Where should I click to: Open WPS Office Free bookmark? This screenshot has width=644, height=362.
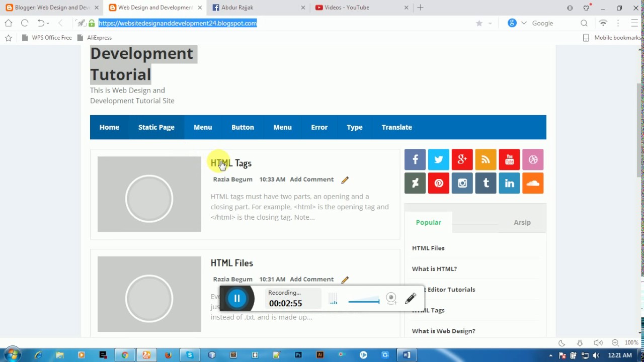46,38
